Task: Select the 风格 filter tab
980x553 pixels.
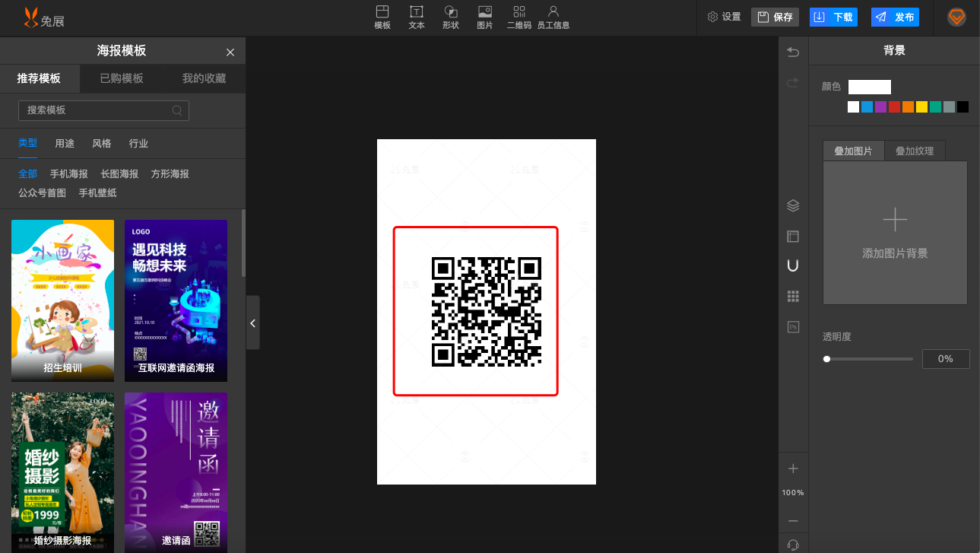Action: click(x=101, y=143)
